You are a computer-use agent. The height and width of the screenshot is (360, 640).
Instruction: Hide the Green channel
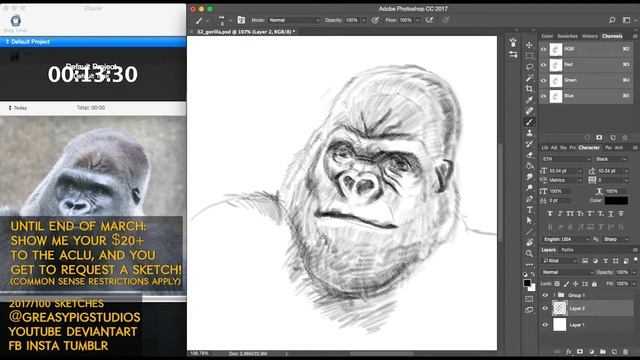click(543, 80)
